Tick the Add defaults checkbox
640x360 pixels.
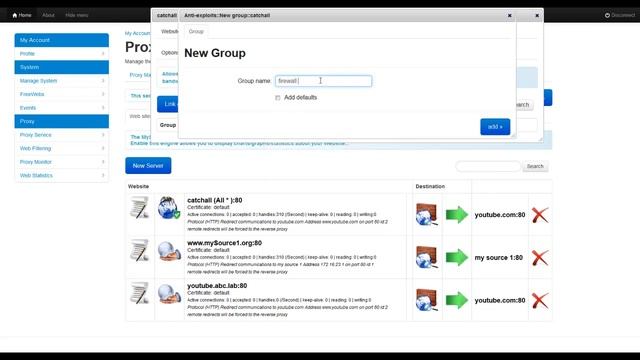pyautogui.click(x=278, y=98)
